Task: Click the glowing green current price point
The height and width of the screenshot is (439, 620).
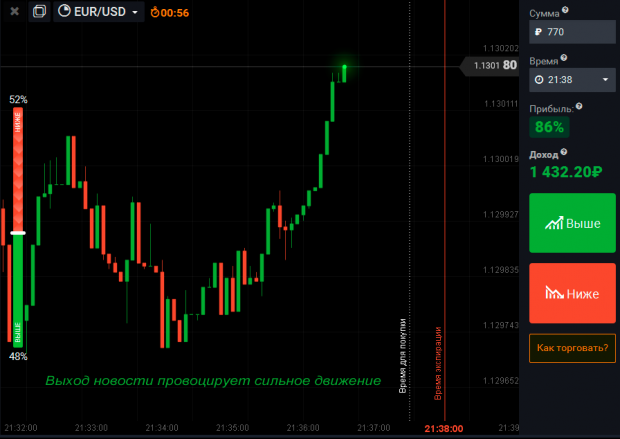Action: [x=343, y=67]
